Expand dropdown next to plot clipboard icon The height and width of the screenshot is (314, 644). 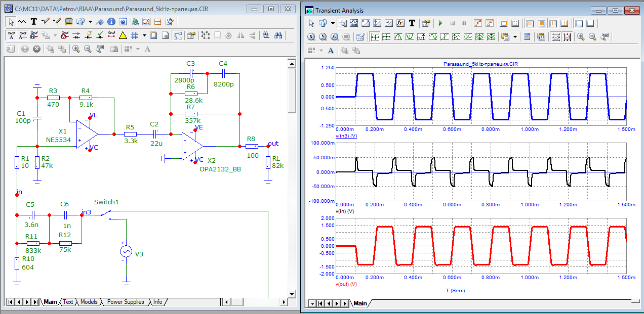point(515,37)
